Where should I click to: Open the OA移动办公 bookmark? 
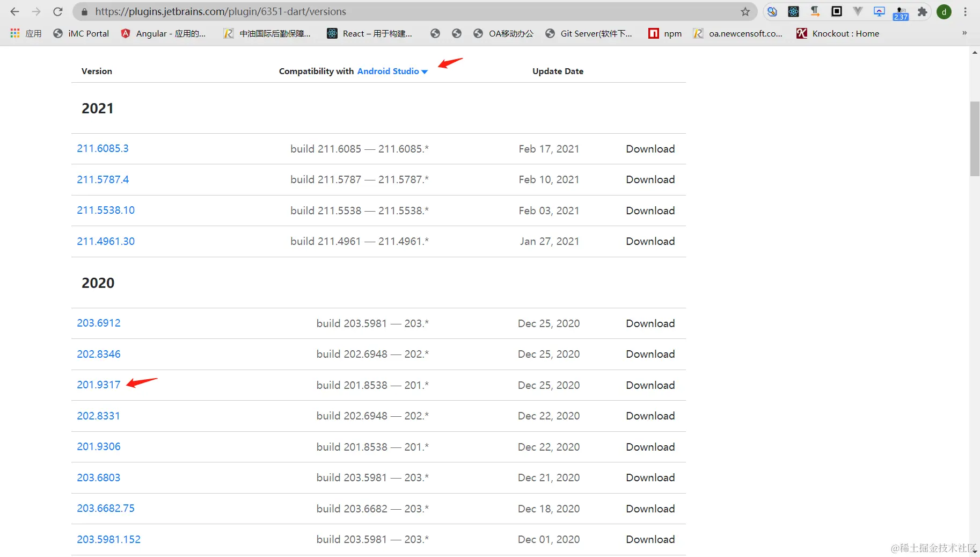(503, 33)
